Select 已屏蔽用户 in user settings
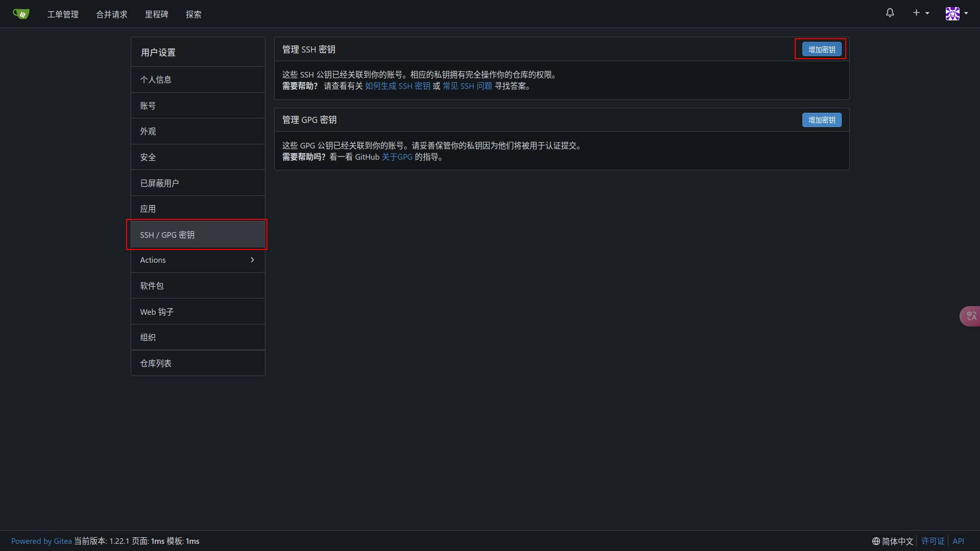The width and height of the screenshot is (980, 551). [x=198, y=183]
